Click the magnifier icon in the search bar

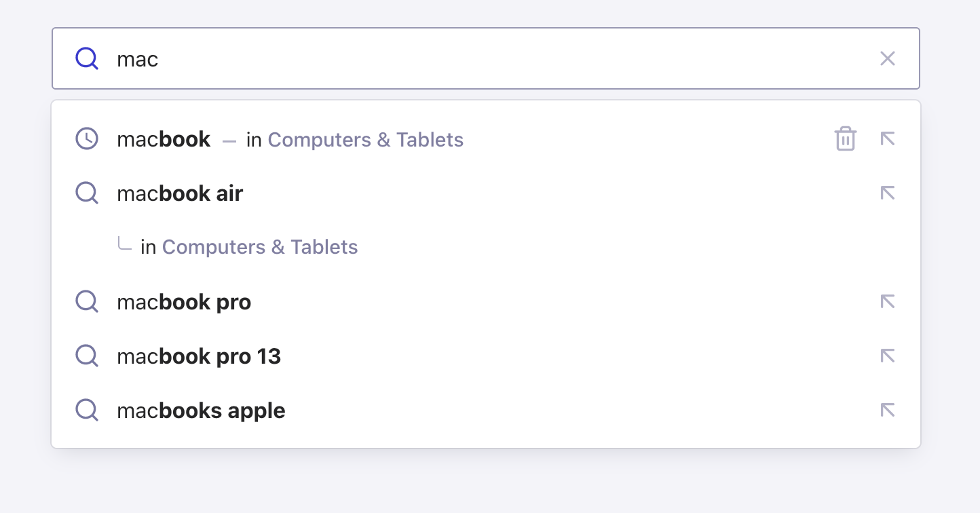click(x=86, y=58)
